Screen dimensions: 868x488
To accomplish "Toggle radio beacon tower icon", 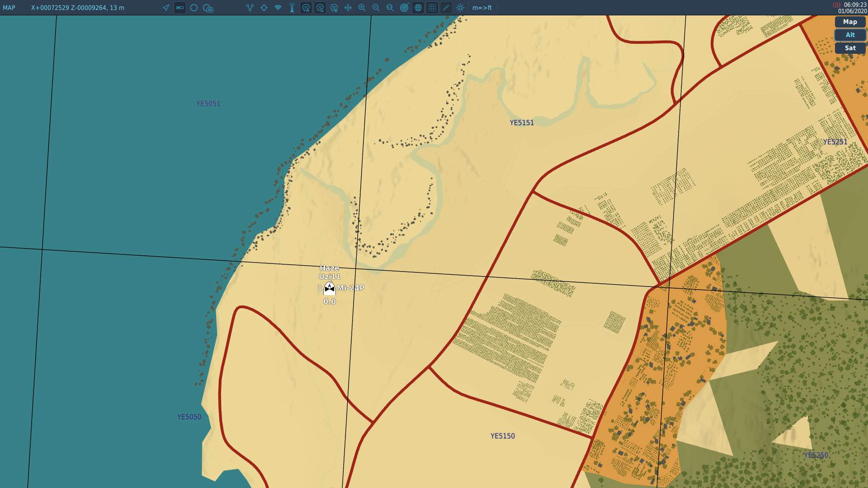I will coord(292,8).
